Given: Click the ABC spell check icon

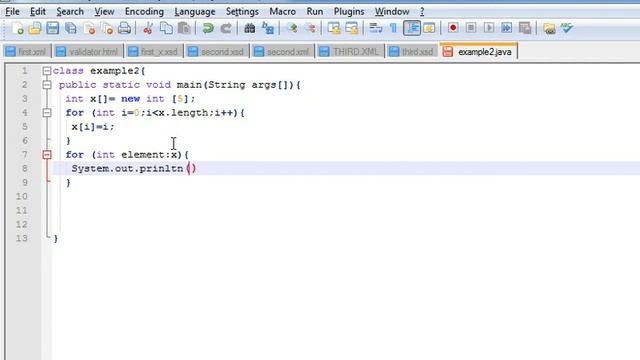Looking at the screenshot, I should (567, 28).
